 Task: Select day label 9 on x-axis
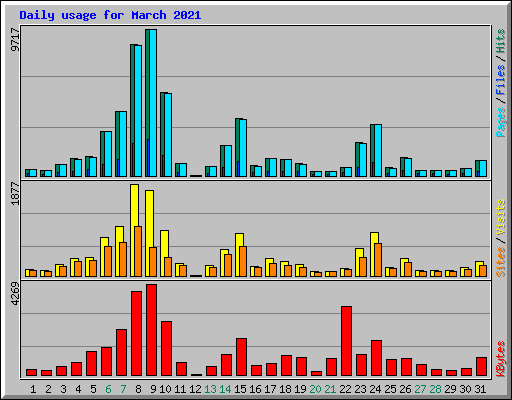153,389
